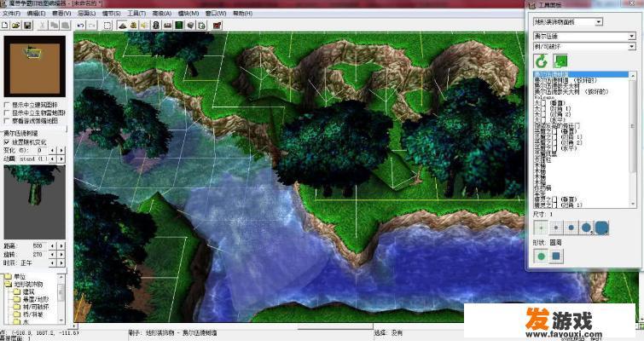Open a map file via folder icon

coord(16,26)
